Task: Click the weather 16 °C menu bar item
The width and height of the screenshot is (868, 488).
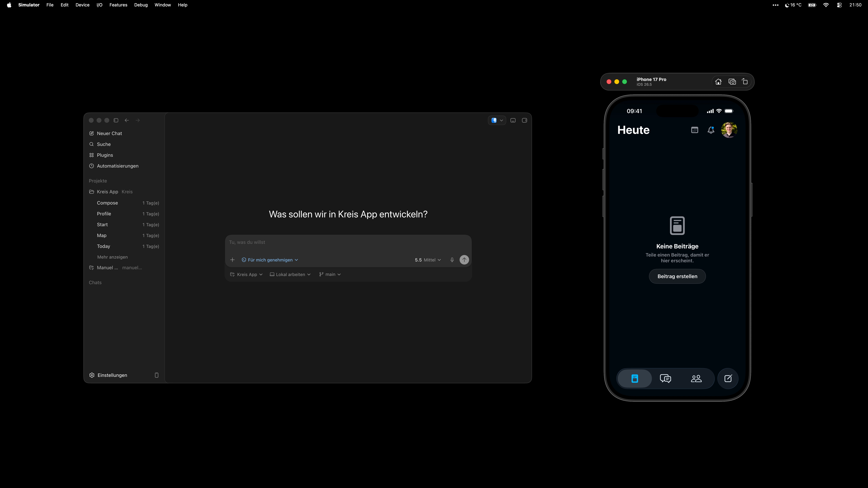Action: click(x=793, y=5)
